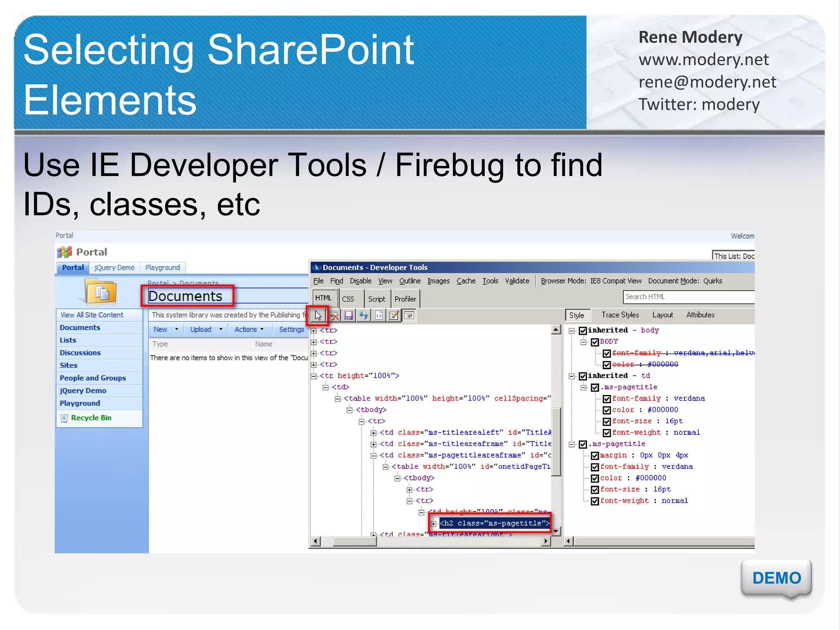
Task: Open the Upload dropdown menu
Action: pyautogui.click(x=206, y=329)
